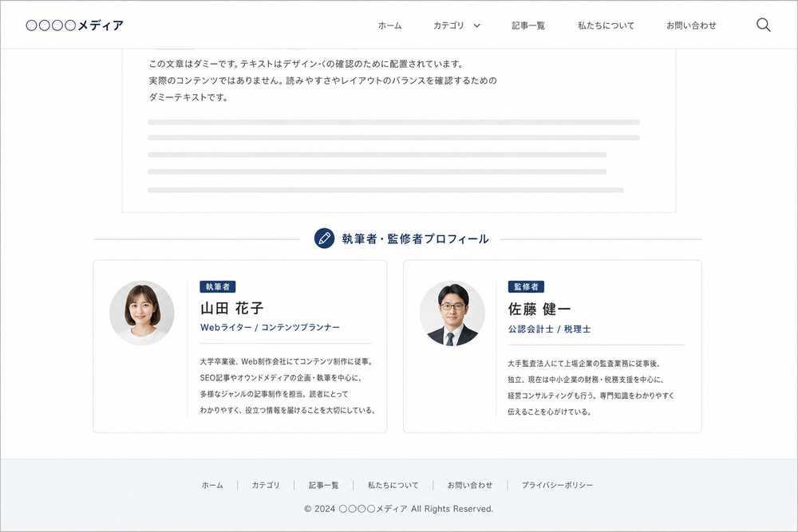The height and width of the screenshot is (532, 798).
Task: Click the Webライター / コンテンツプランナー title
Action: point(270,328)
